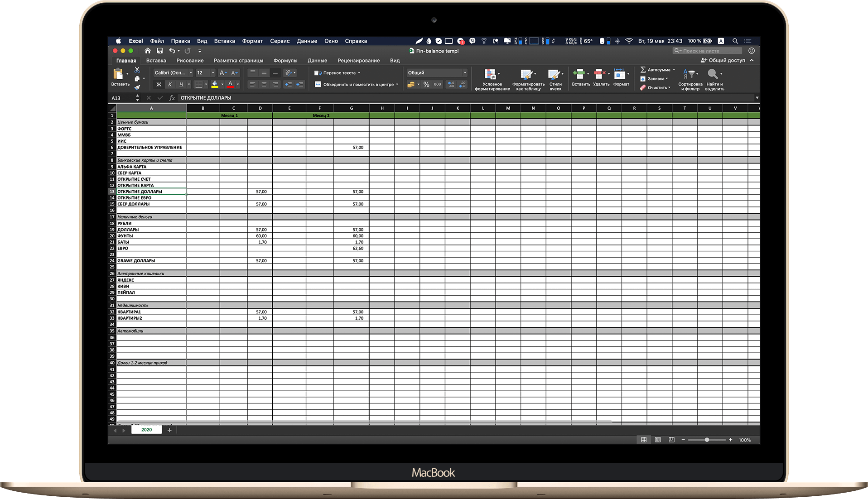Open the Merge and Center (Объединить) dropdown arrow

pyautogui.click(x=397, y=84)
